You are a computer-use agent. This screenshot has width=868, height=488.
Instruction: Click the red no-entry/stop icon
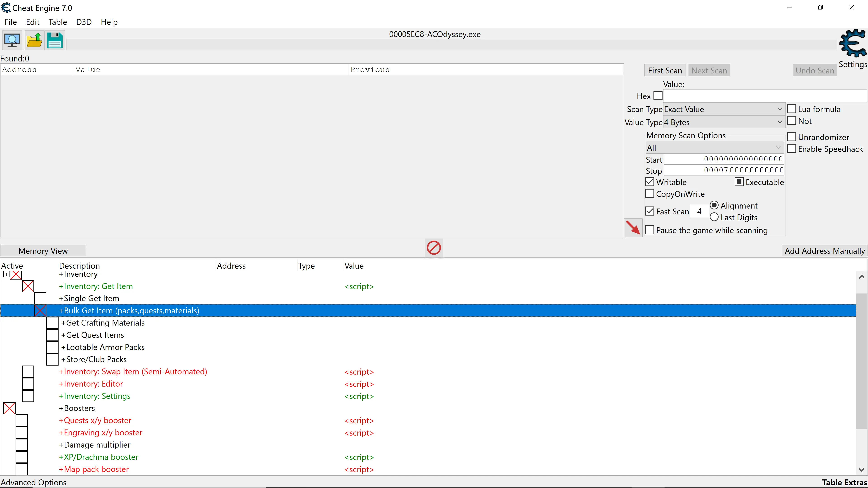point(434,248)
